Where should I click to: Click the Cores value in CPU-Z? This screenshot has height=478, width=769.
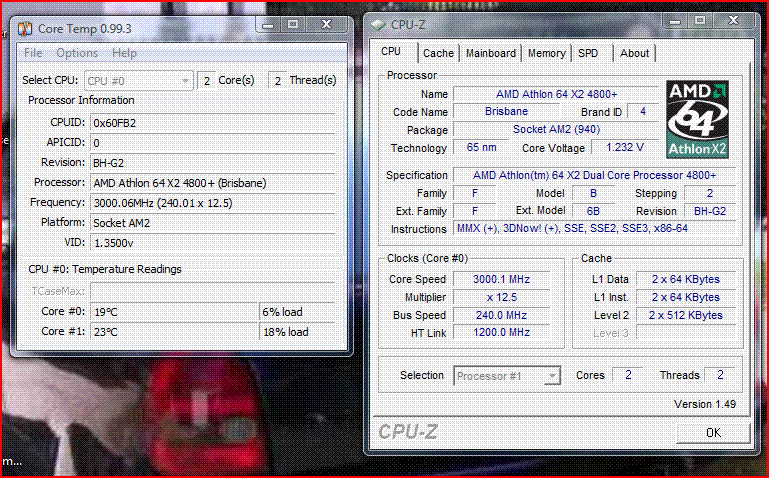coord(628,375)
